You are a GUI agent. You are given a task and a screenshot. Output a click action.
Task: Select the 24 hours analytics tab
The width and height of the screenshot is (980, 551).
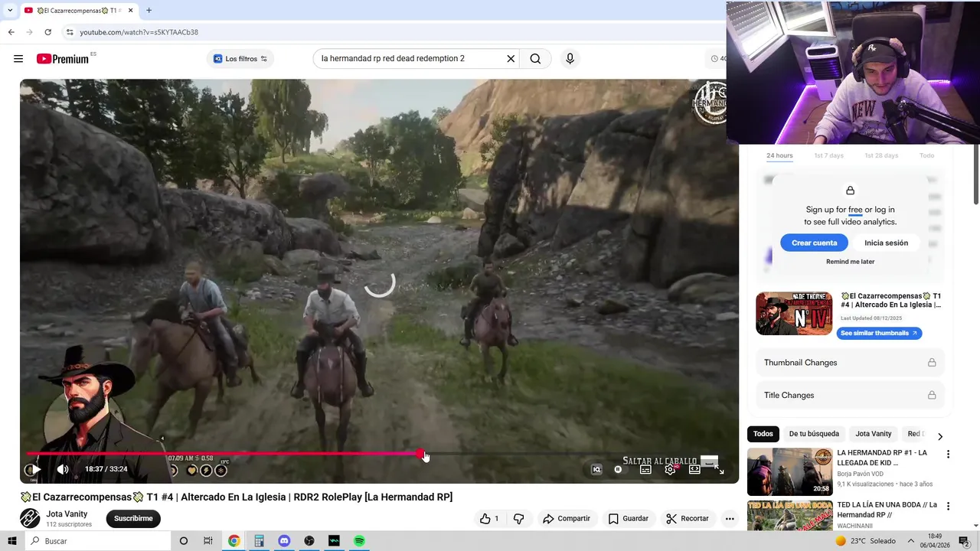pyautogui.click(x=779, y=155)
